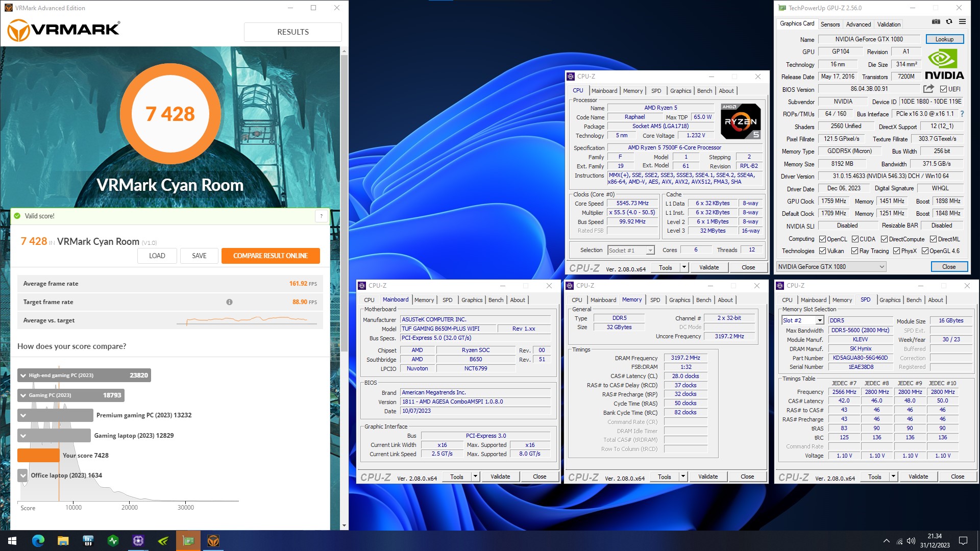This screenshot has width=980, height=551.
Task: Click the VRMark scrollbar down arrow
Action: click(x=345, y=525)
